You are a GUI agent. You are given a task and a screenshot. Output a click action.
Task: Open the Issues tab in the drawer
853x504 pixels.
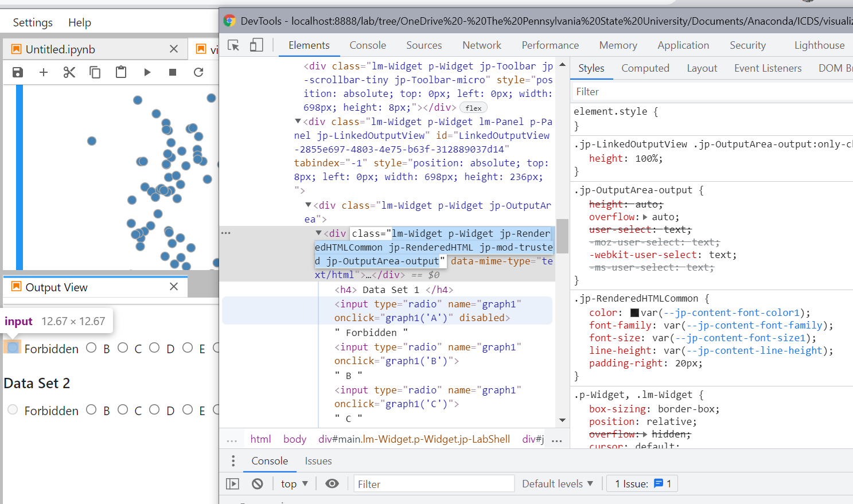click(318, 461)
